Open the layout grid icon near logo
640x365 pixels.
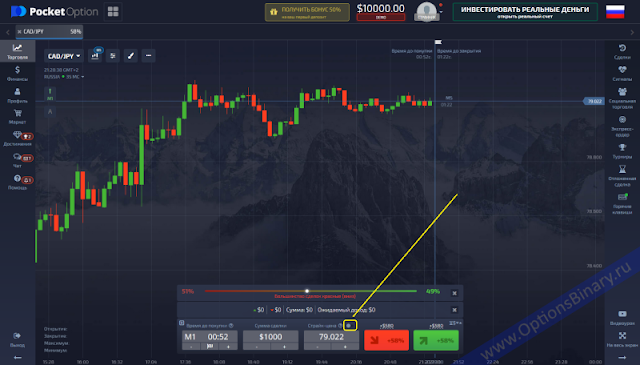[113, 11]
